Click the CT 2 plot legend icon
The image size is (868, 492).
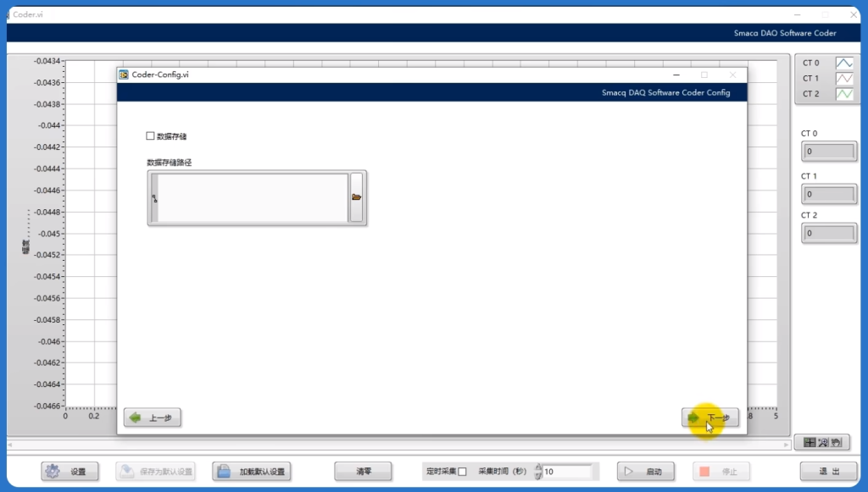[844, 94]
